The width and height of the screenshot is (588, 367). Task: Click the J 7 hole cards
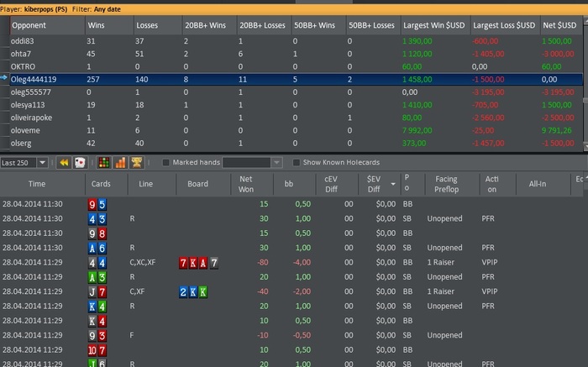pyautogui.click(x=97, y=291)
